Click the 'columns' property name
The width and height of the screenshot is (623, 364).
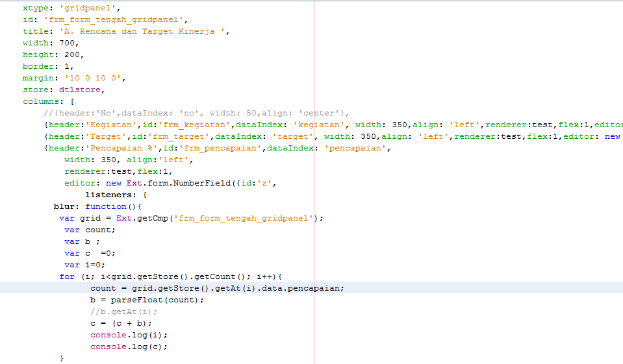point(40,102)
